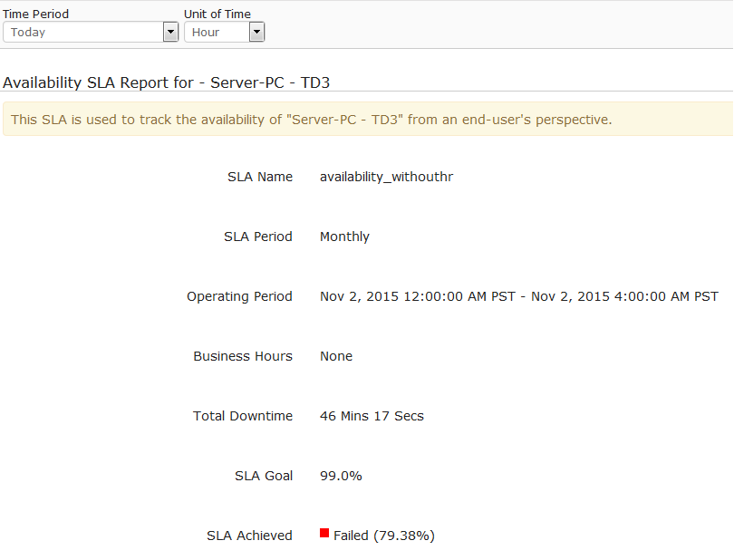Click the 46 Mins 17 Secs downtime value

tap(372, 416)
